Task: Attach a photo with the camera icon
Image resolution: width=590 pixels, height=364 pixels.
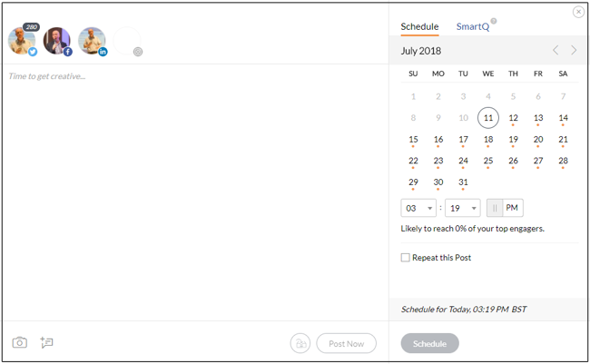Action: 20,342
